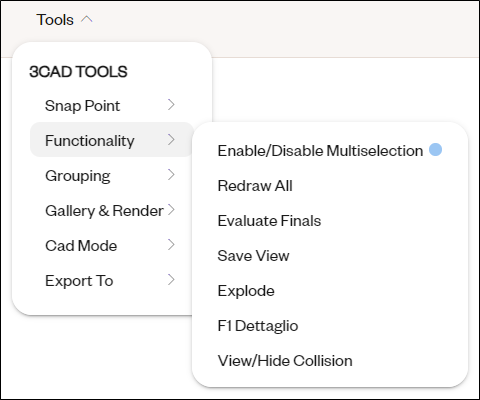480x400 pixels.
Task: Click the Export To arrow icon
Action: 171,280
